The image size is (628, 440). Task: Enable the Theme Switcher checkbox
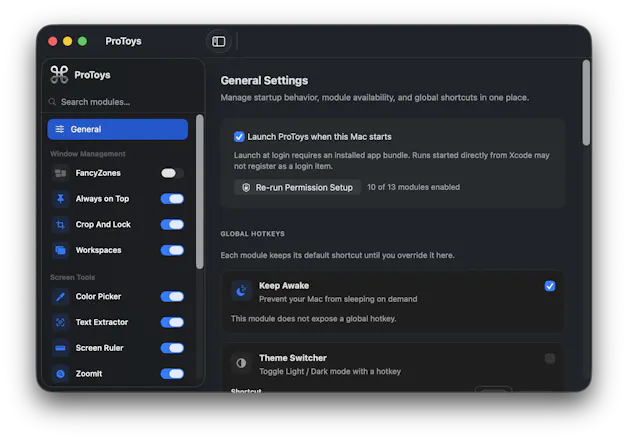pos(550,358)
